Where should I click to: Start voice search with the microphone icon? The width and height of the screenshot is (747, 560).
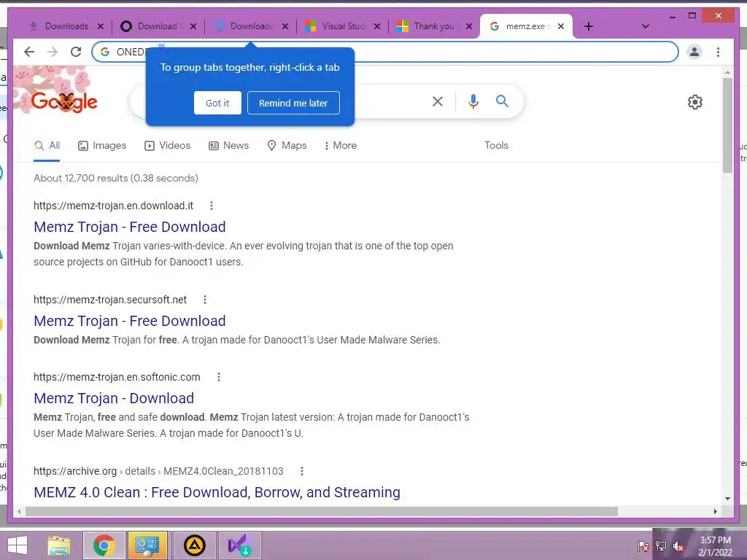(x=473, y=101)
